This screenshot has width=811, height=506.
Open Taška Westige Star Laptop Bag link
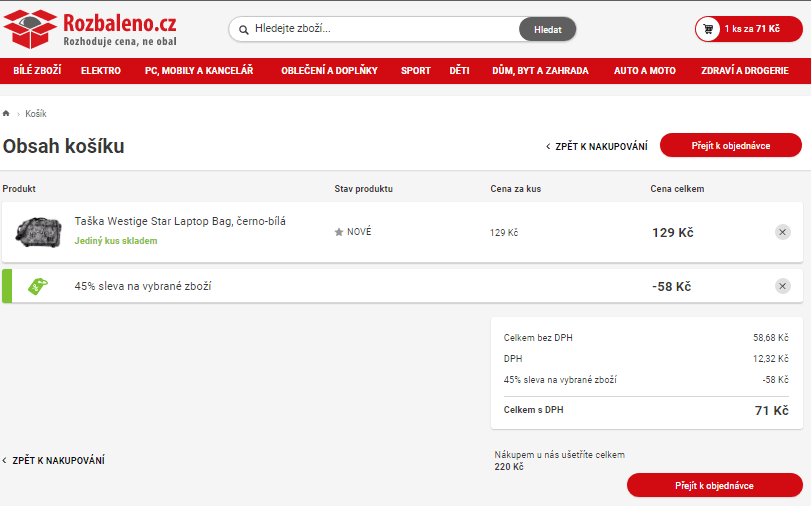click(x=180, y=221)
